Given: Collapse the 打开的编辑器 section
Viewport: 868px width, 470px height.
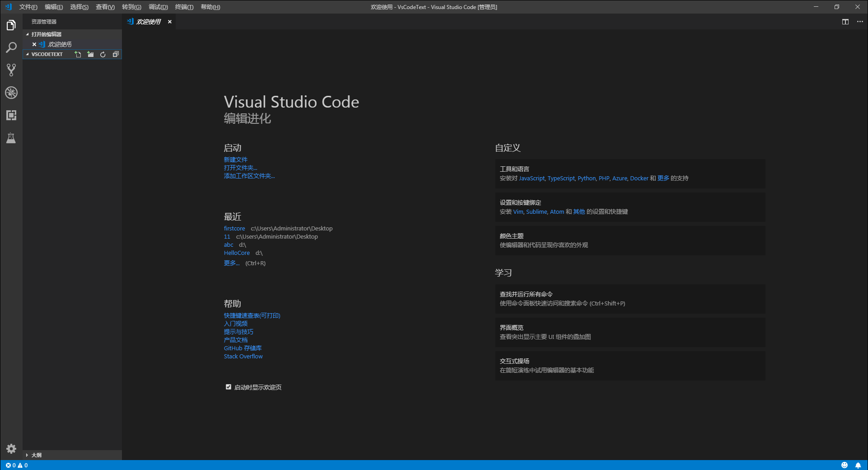Looking at the screenshot, I should [28, 34].
